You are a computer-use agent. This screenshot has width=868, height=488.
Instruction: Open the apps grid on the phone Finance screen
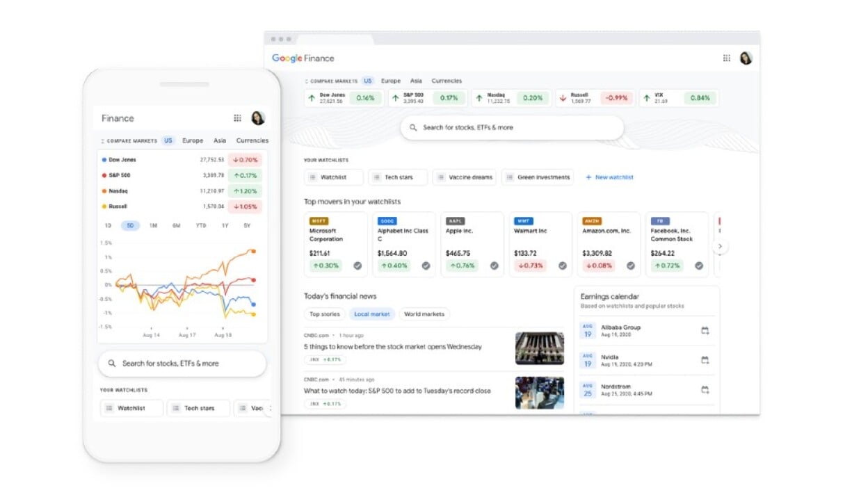[237, 117]
